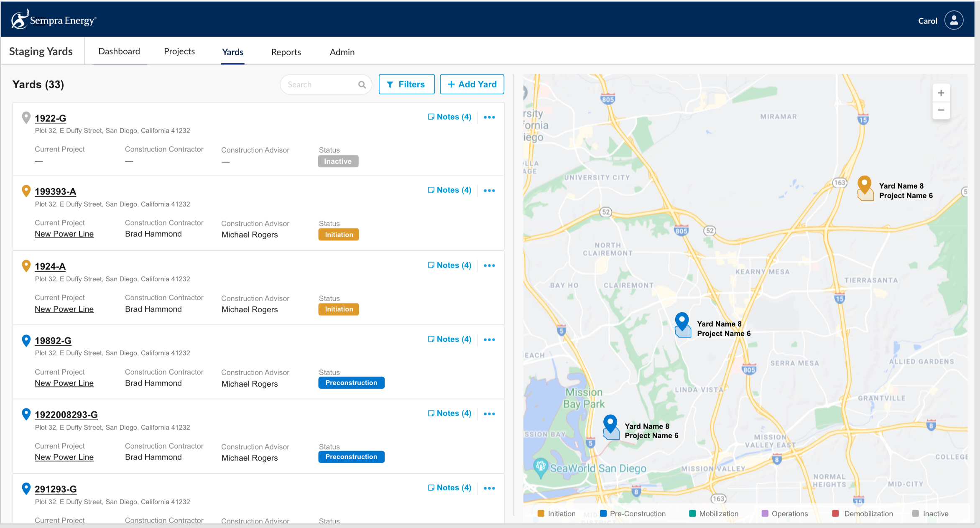Image resolution: width=980 pixels, height=528 pixels.
Task: Click the Demobilization red legend swatch
Action: (x=835, y=514)
